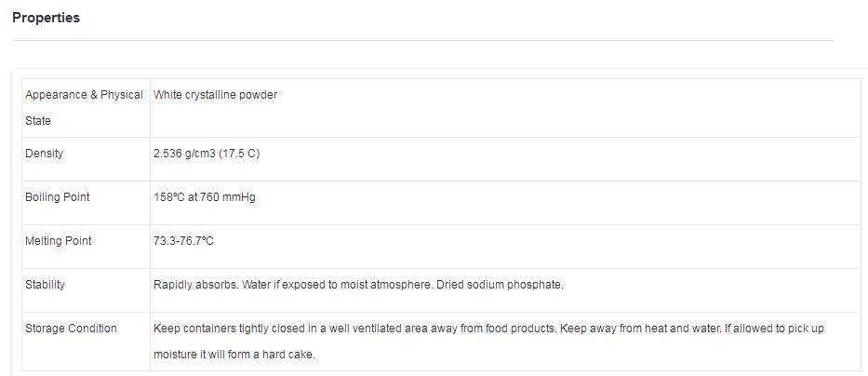Click the Water if exposed to moist atmosphere sentence
Screen dimensions: 868x376
click(337, 285)
